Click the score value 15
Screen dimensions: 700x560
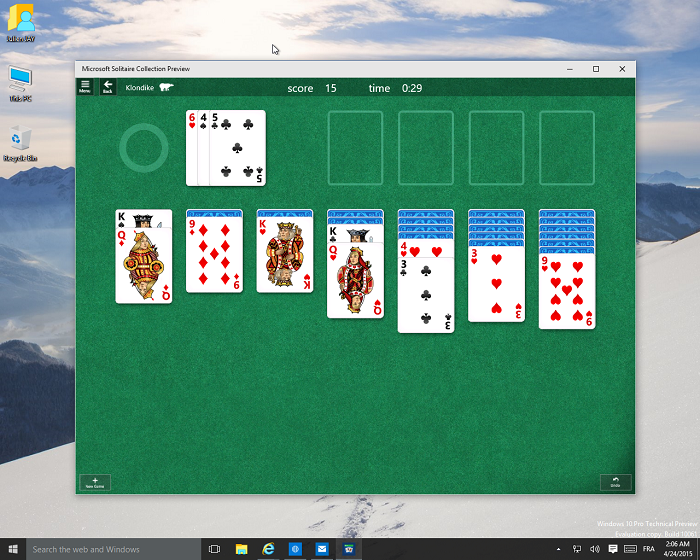(331, 88)
